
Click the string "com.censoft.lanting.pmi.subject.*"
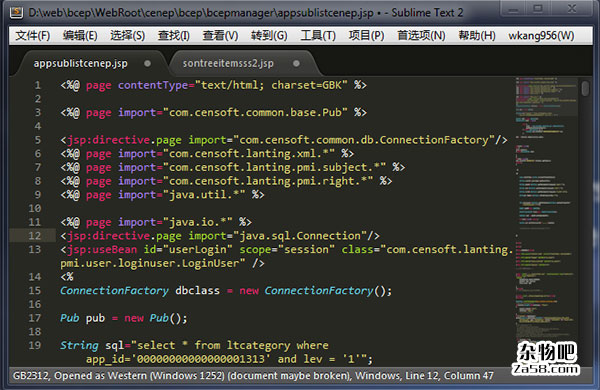pyautogui.click(x=274, y=167)
